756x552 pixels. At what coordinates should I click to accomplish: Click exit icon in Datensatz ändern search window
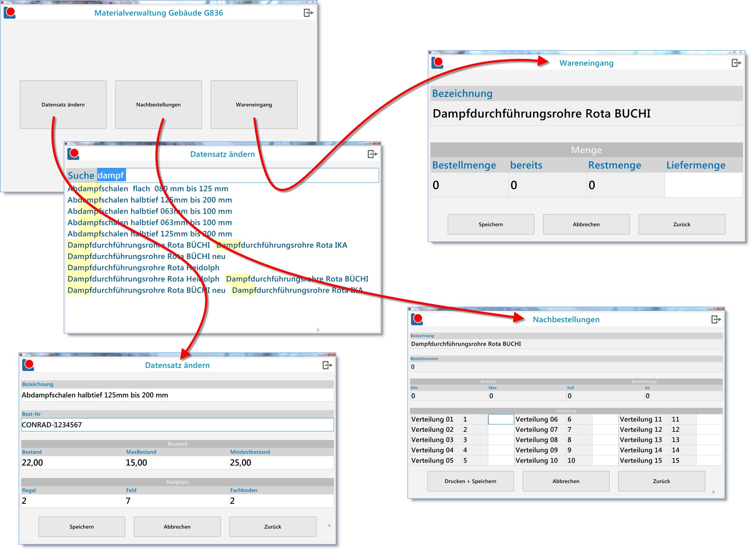coord(372,154)
